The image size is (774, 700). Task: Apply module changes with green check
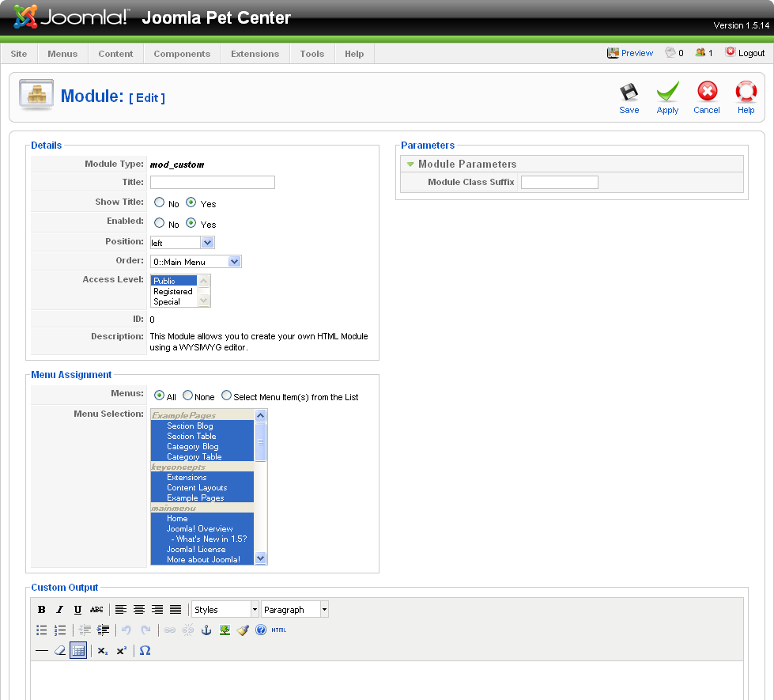(x=667, y=98)
